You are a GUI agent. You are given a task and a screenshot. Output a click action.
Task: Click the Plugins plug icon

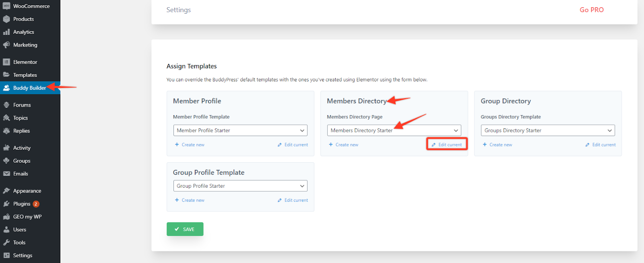coord(6,204)
